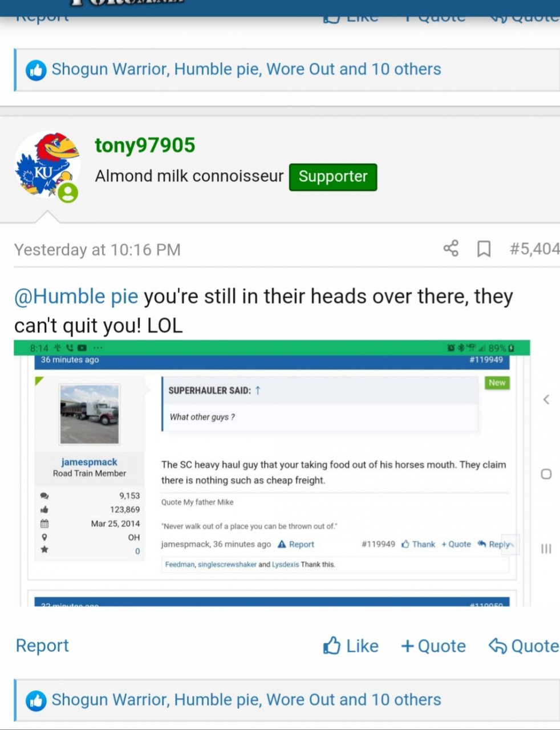This screenshot has width=560, height=730.
Task: Click the reply-arrow Quote button below the post
Action: [x=524, y=646]
